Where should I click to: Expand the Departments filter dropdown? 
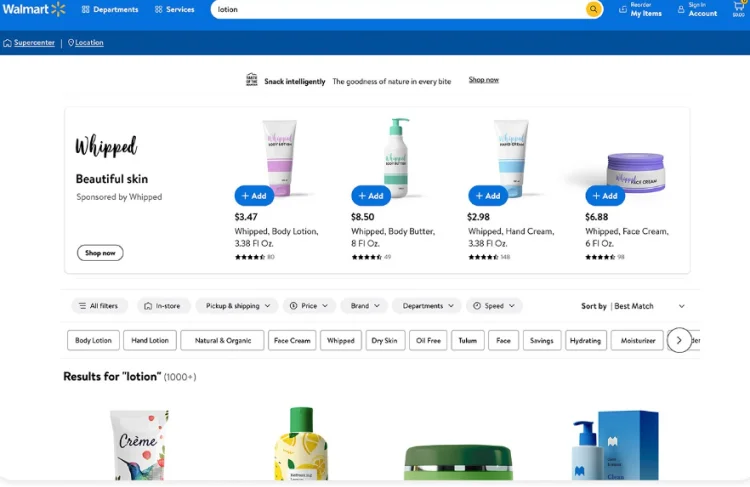[x=427, y=306]
